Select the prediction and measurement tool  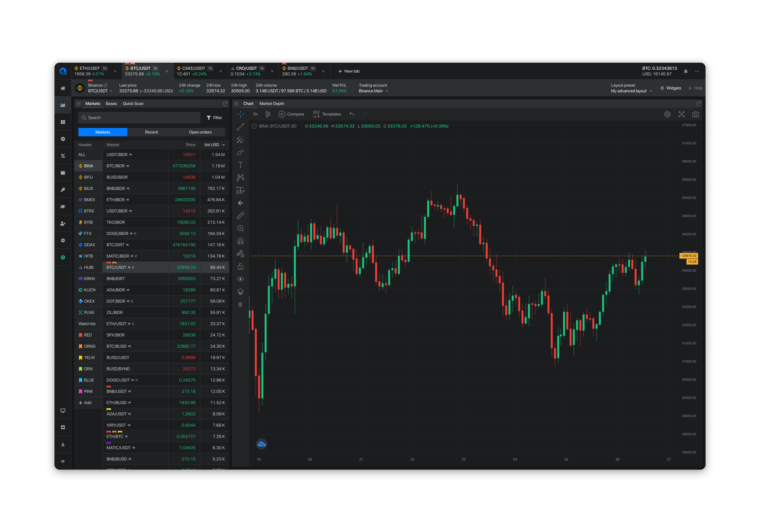(x=240, y=190)
